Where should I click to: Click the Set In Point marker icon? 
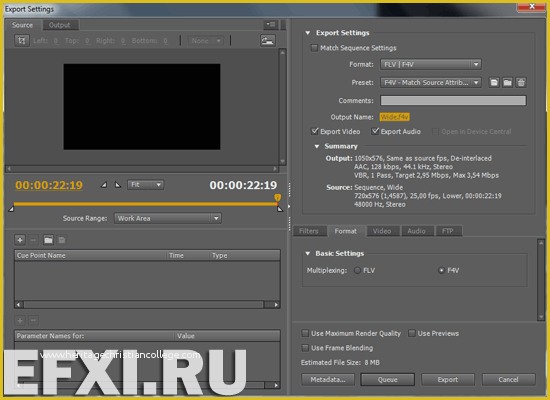[x=104, y=185]
